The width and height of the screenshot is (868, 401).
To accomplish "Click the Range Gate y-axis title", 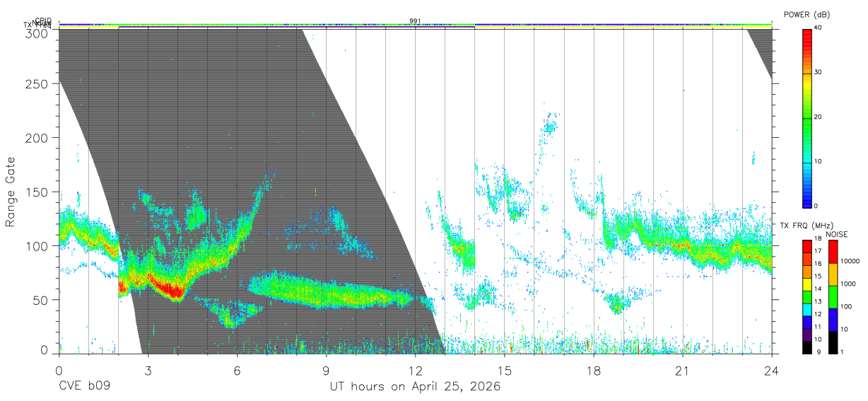I will 11,192.
